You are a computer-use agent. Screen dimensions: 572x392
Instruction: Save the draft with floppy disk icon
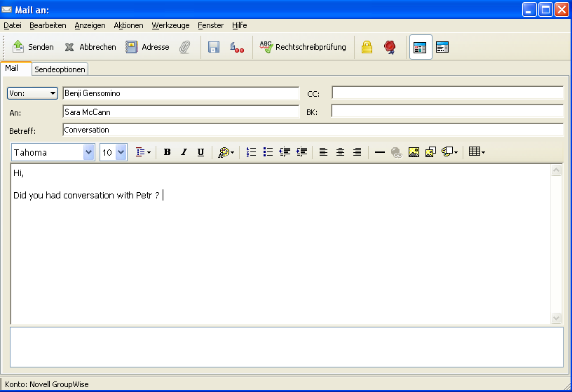click(x=214, y=47)
